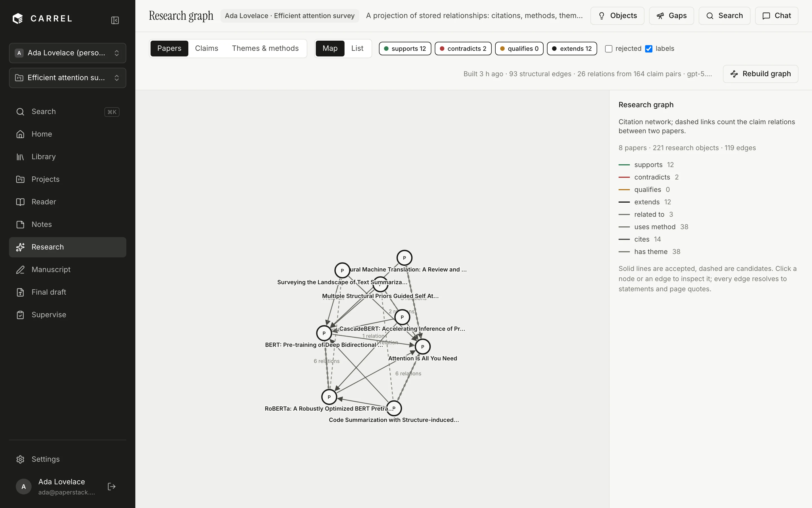Select the Attention Is All You Need node

coord(422,346)
